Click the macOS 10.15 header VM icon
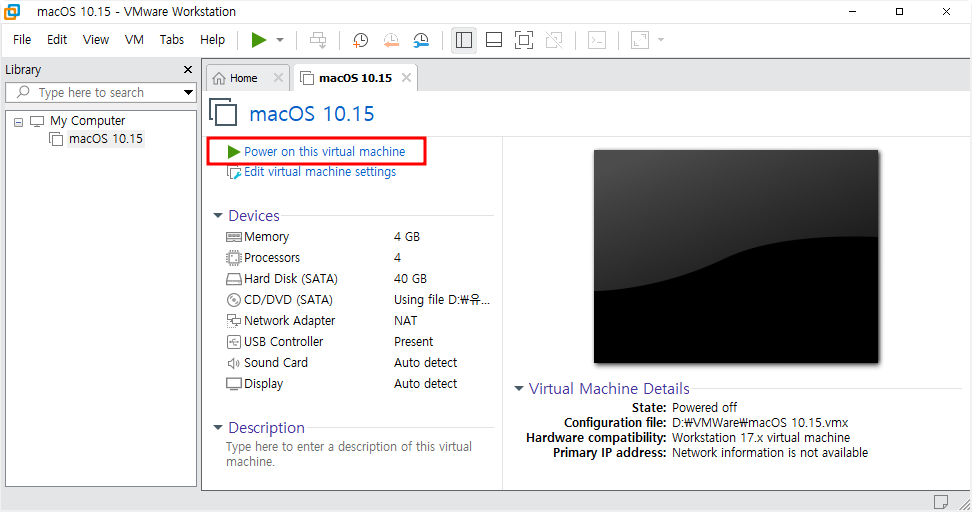Screen dimensions: 972x512 pyautogui.click(x=223, y=113)
